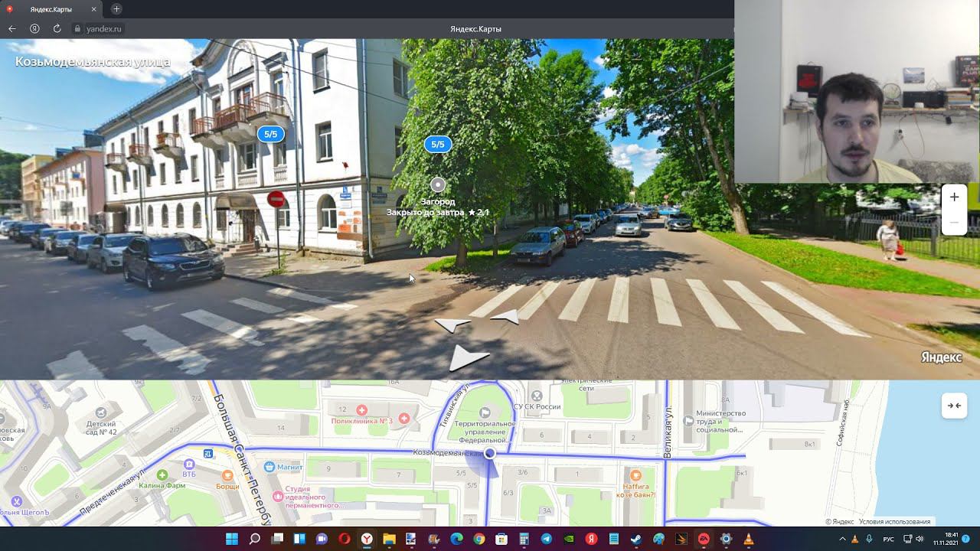Select the ВТБ bank marker on the map
This screenshot has width=980, height=551.
click(x=188, y=464)
